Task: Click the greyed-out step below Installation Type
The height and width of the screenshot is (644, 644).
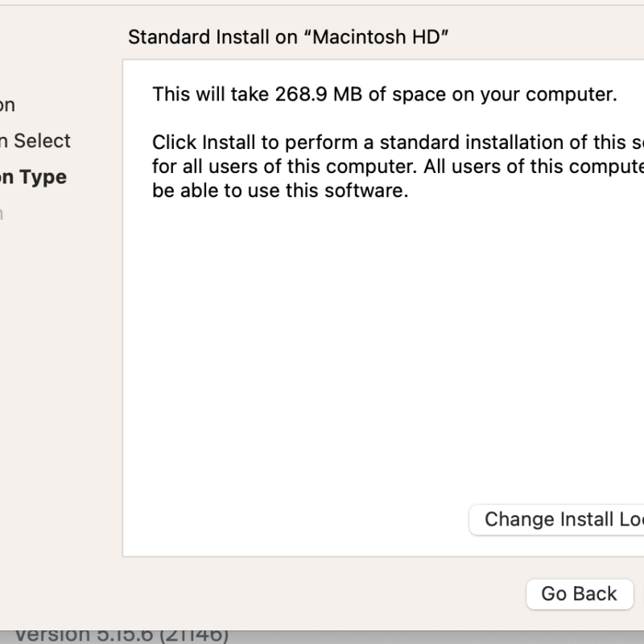Action: [2, 213]
